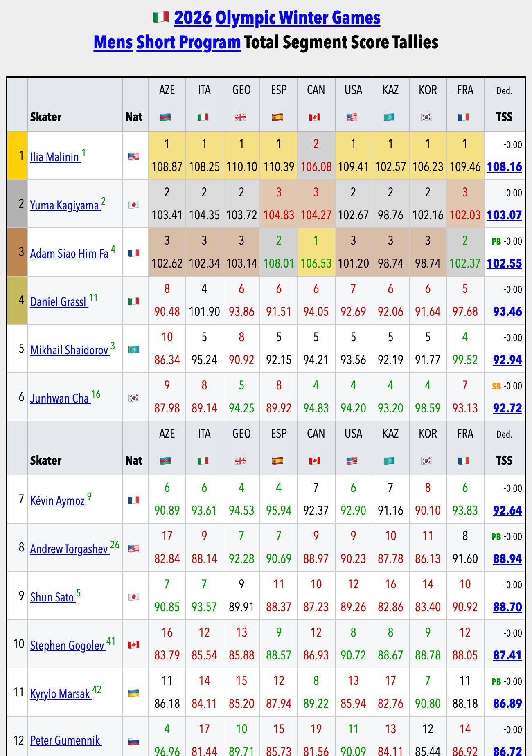
Task: Open Yuma Kagiyama's skater page
Action: 65,205
